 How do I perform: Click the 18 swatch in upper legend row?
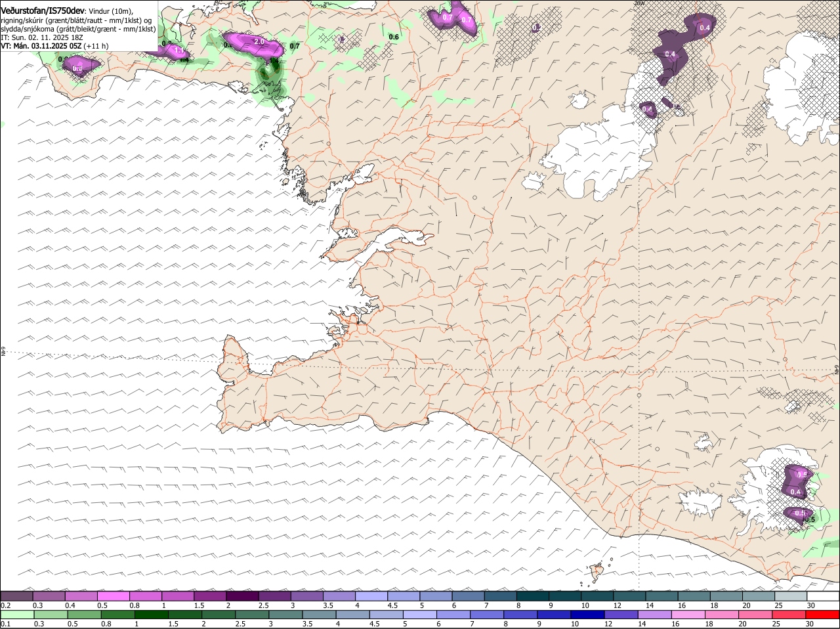[x=726, y=596]
